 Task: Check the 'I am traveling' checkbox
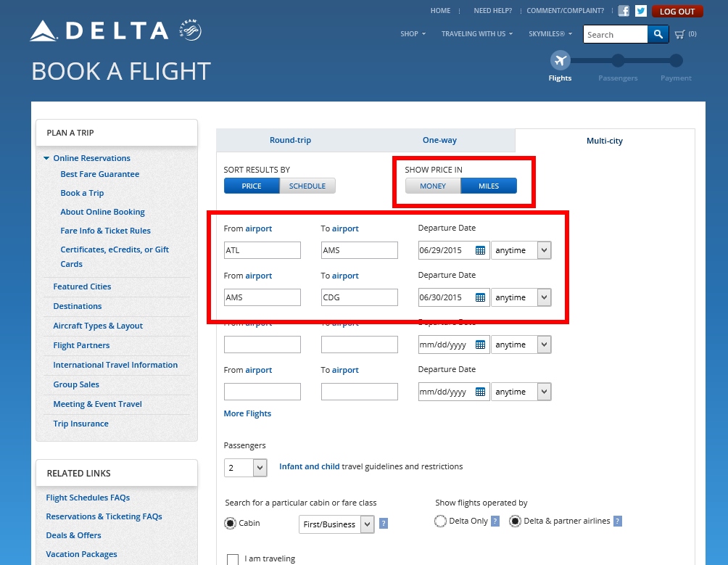click(x=232, y=558)
